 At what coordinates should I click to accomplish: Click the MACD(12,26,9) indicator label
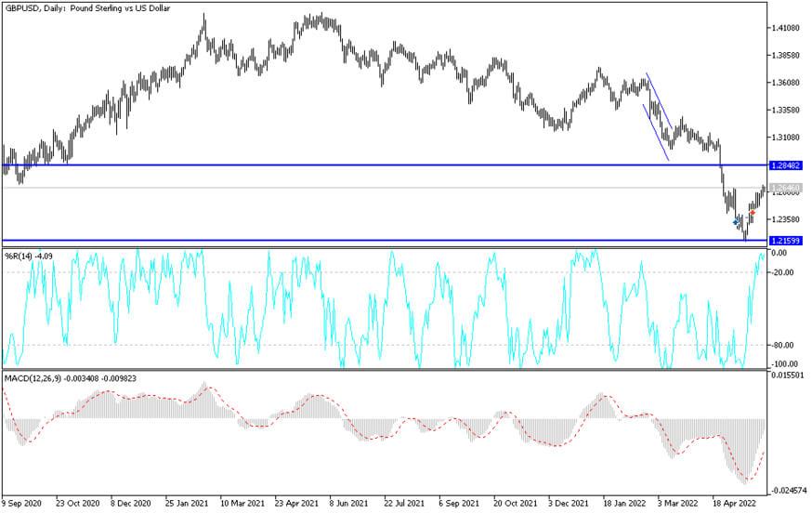pyautogui.click(x=71, y=379)
